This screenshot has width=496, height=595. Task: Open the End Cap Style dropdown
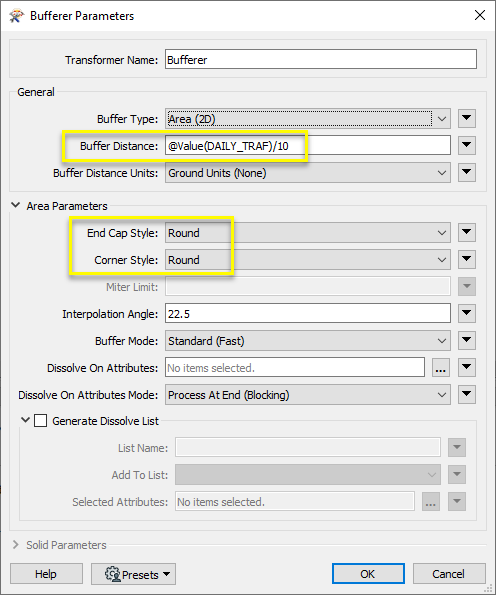pos(308,233)
